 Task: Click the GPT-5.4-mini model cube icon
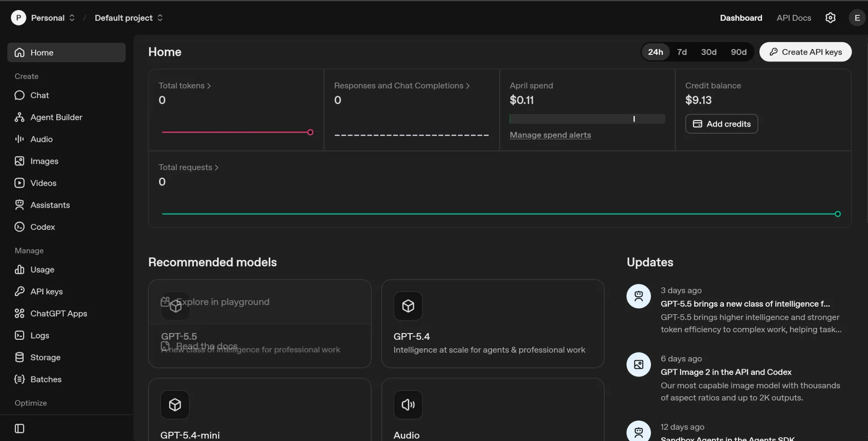[175, 405]
